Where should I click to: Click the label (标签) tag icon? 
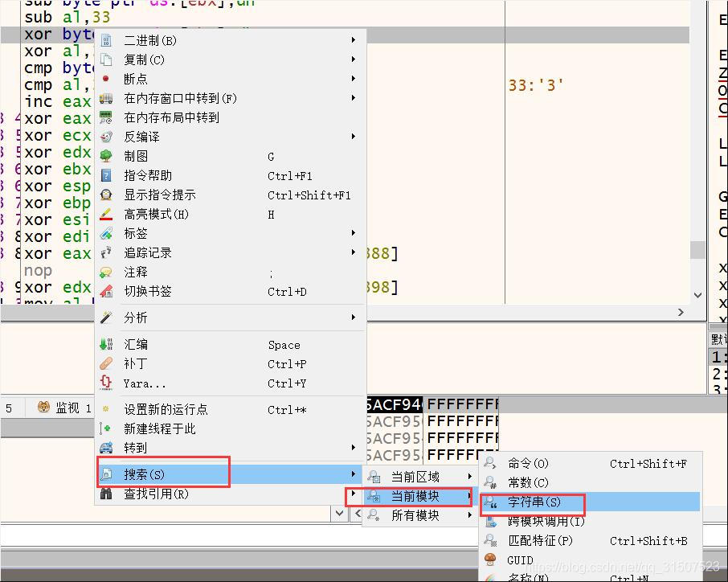click(106, 233)
